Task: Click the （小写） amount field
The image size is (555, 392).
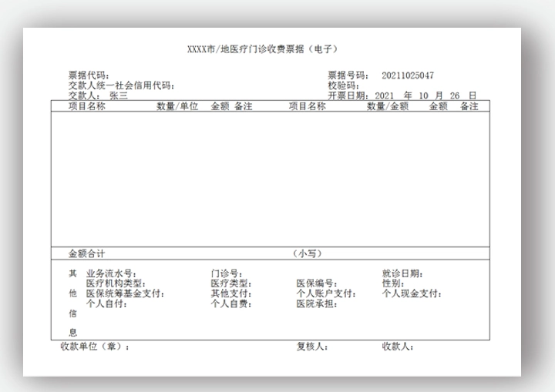Action: click(307, 253)
